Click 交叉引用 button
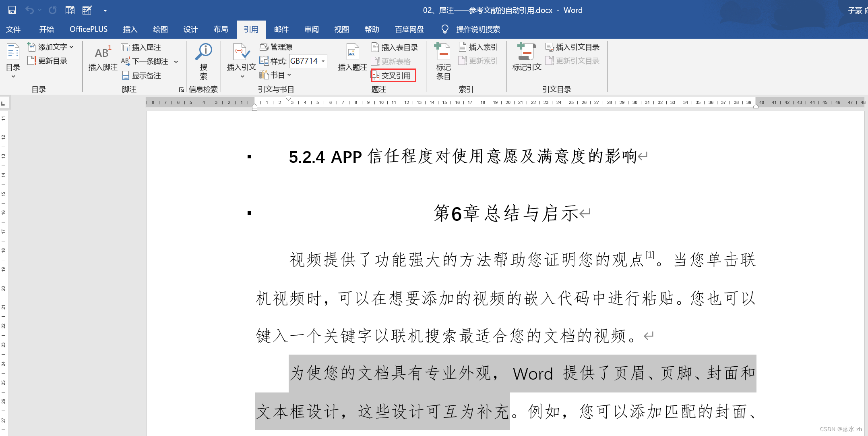This screenshot has width=868, height=436. [393, 76]
